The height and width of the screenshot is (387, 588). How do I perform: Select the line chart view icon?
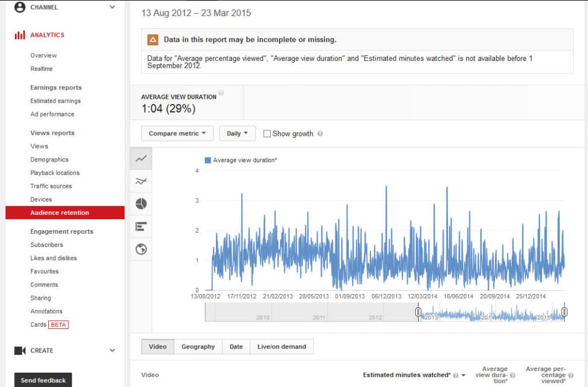pos(141,158)
